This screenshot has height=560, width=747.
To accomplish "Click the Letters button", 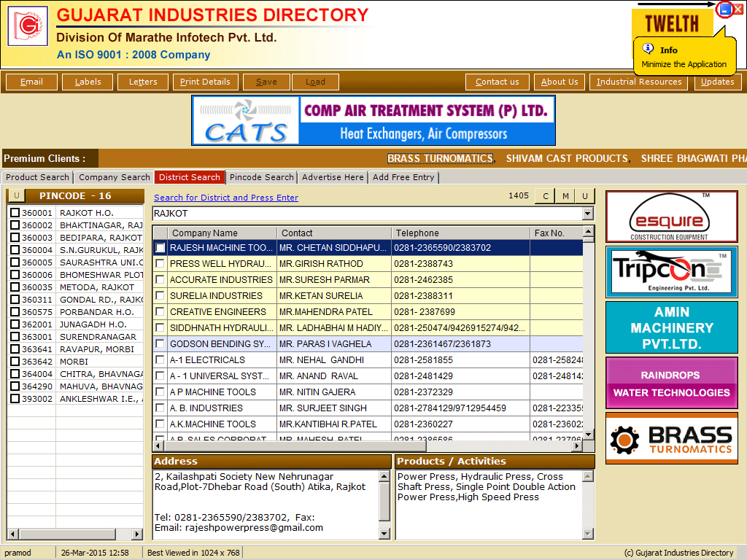I will (143, 82).
